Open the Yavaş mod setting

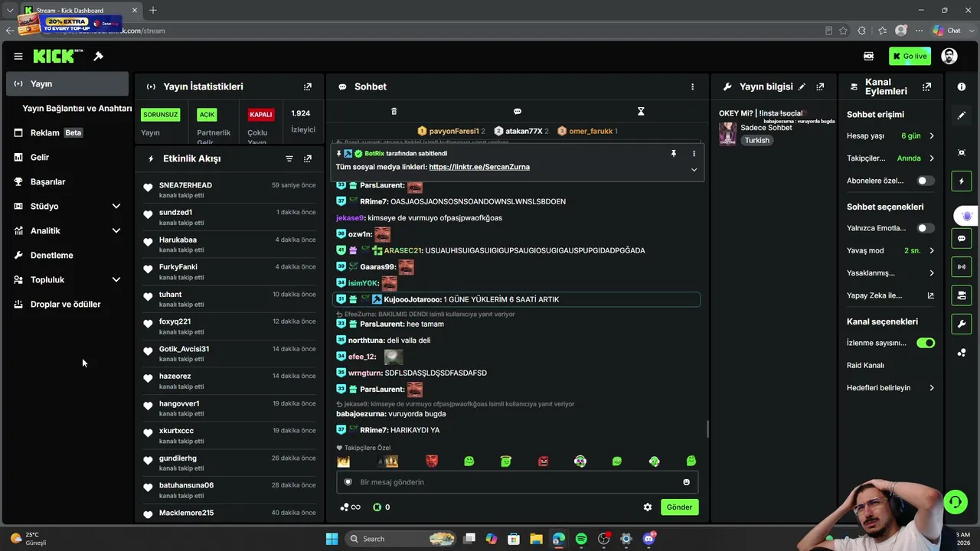890,250
